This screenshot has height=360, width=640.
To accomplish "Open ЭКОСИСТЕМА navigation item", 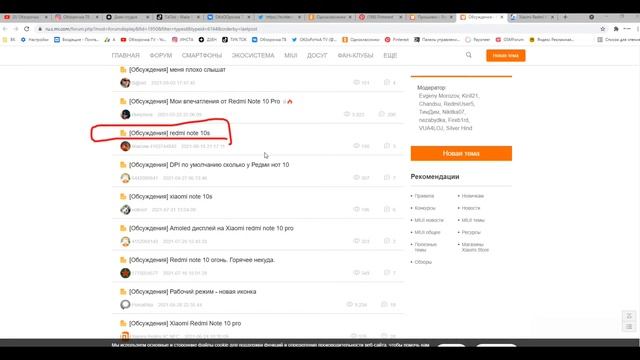I will coord(253,56).
